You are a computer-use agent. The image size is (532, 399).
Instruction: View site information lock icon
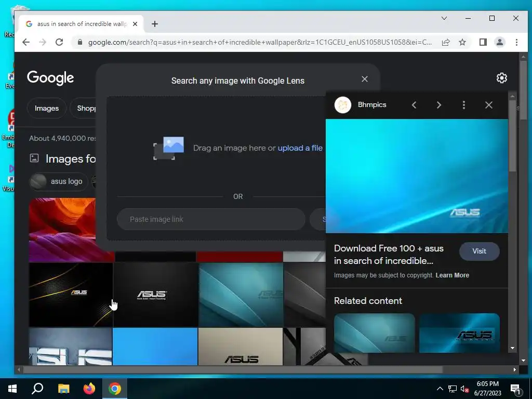(80, 42)
